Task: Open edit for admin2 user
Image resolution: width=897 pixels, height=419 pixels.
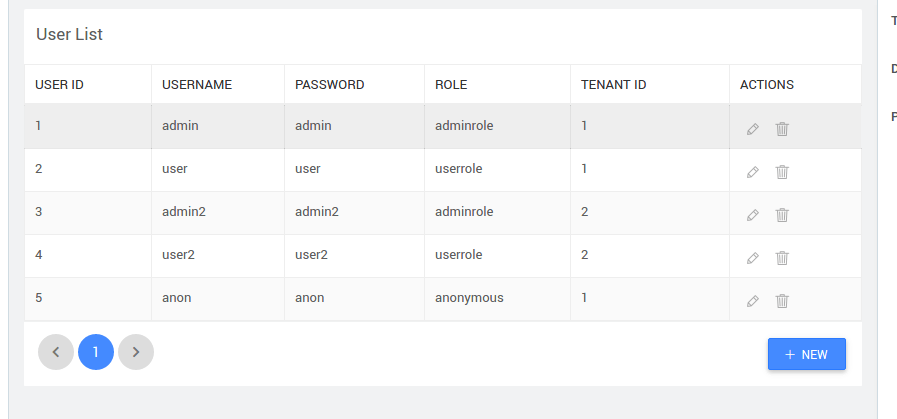Action: 753,215
